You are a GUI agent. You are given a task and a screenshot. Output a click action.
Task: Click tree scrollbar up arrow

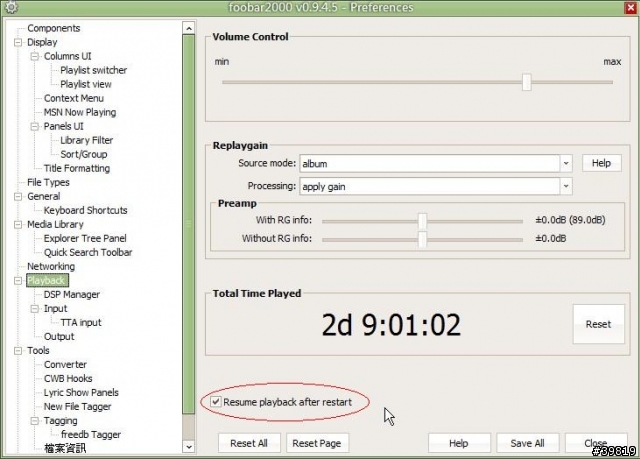click(189, 28)
